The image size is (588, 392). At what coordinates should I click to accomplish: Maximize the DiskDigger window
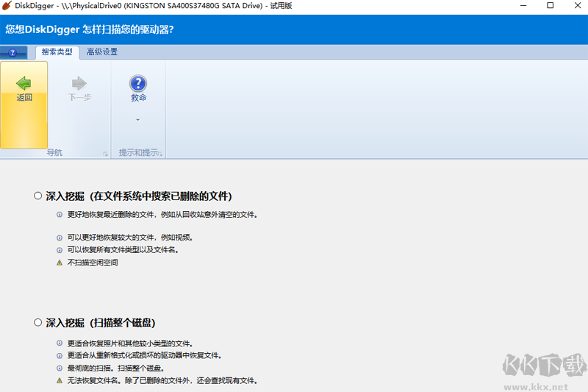[x=550, y=6]
